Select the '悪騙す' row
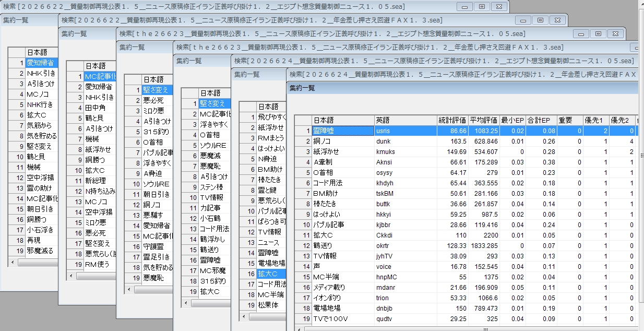Viewport: 644px width, 331px height. click(x=158, y=215)
